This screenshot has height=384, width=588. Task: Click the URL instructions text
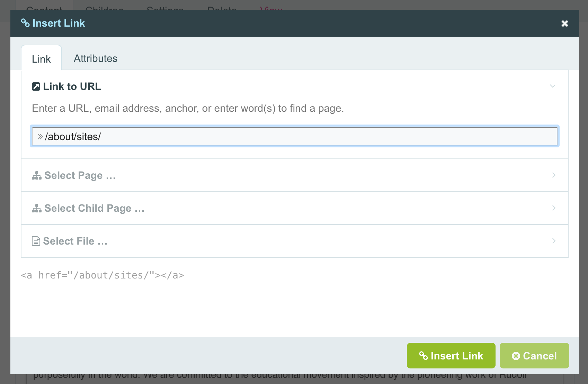(x=188, y=108)
